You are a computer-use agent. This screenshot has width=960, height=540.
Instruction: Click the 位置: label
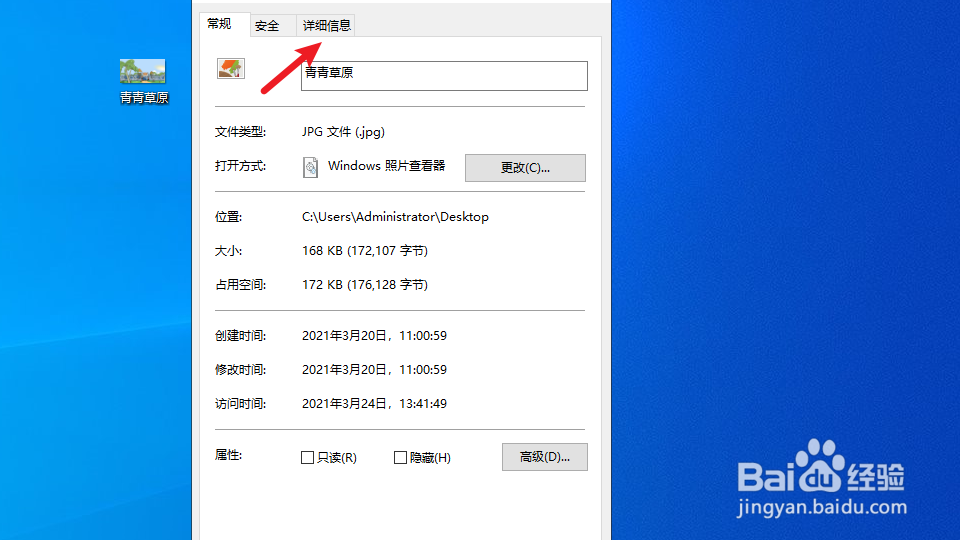pyautogui.click(x=228, y=217)
